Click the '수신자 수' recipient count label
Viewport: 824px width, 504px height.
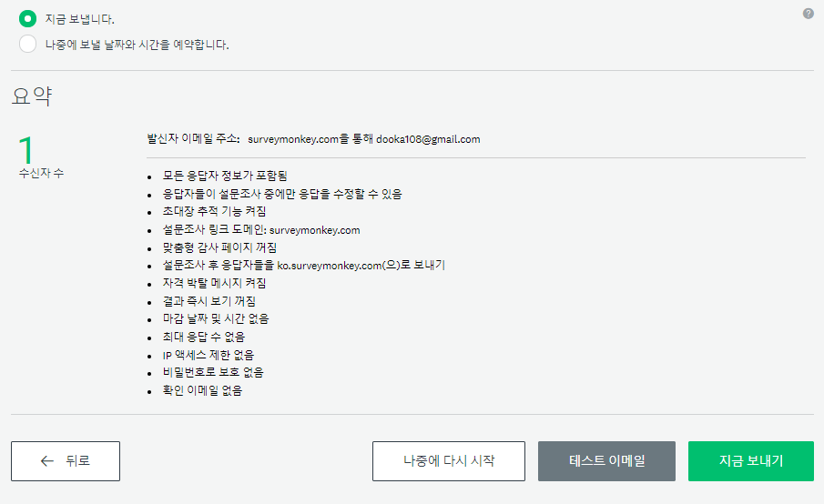pyautogui.click(x=42, y=173)
